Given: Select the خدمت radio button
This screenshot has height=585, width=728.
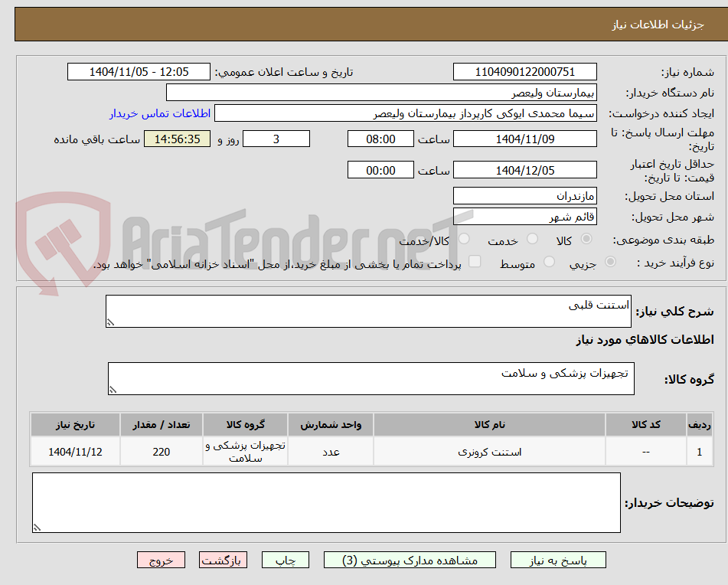Looking at the screenshot, I should (x=532, y=239).
